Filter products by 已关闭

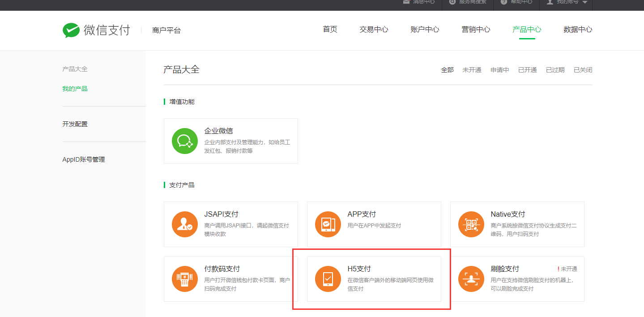(583, 70)
